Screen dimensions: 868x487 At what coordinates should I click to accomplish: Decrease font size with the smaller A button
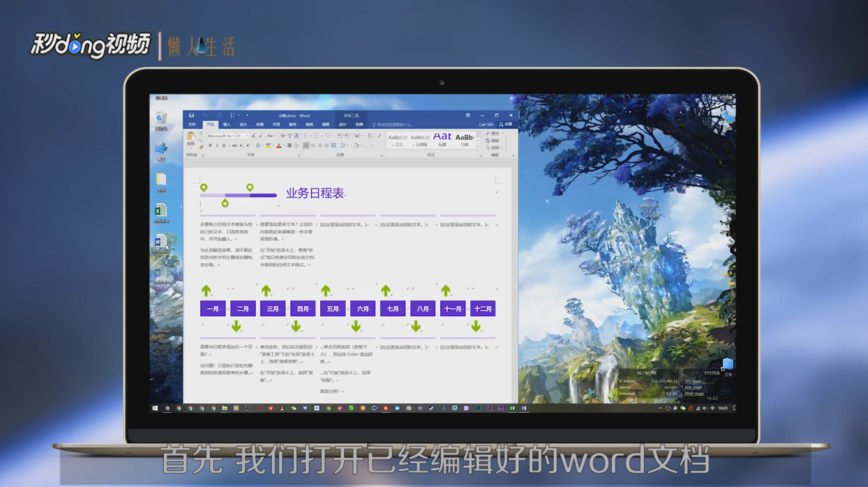(x=261, y=136)
